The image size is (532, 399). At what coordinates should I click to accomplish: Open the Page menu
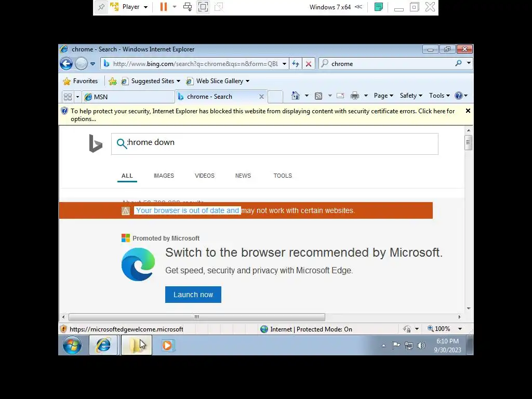click(383, 96)
